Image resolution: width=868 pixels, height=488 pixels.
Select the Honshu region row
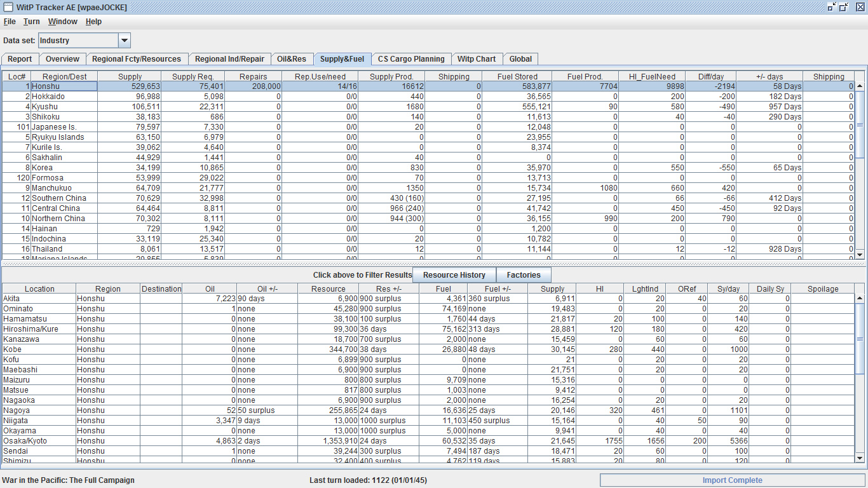(x=429, y=86)
